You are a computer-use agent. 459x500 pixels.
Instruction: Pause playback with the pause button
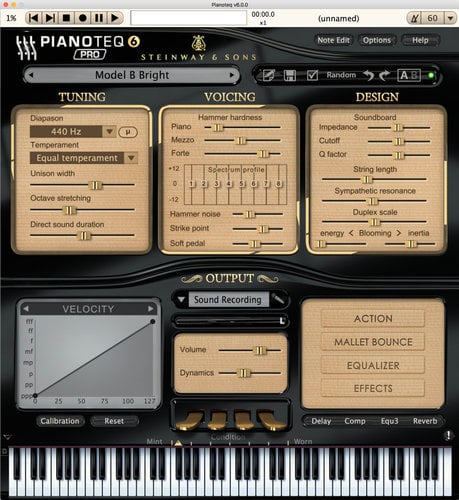99,18
